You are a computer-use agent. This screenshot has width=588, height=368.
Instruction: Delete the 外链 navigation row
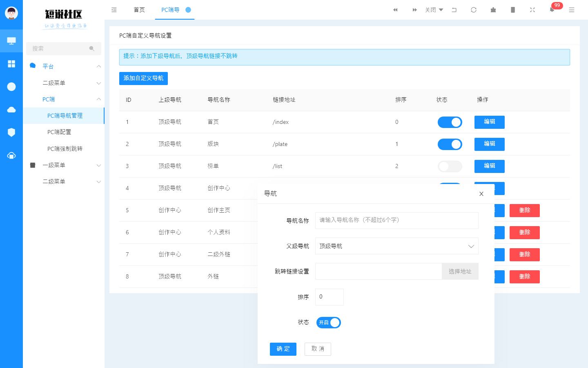[525, 277]
